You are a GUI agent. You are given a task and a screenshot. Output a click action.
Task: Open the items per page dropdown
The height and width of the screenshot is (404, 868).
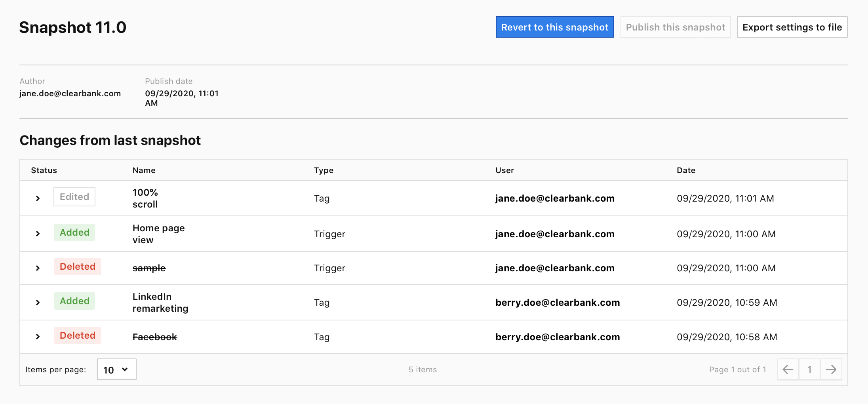pos(116,370)
